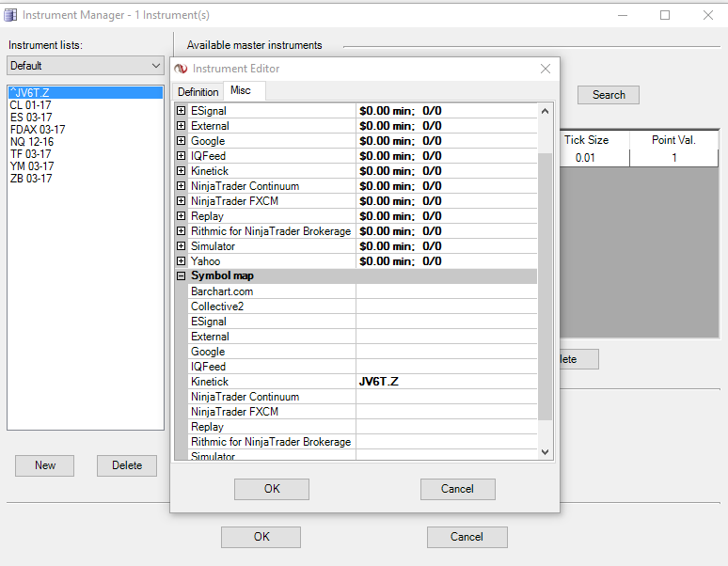Close the Instrument Editor dialog

pos(546,69)
